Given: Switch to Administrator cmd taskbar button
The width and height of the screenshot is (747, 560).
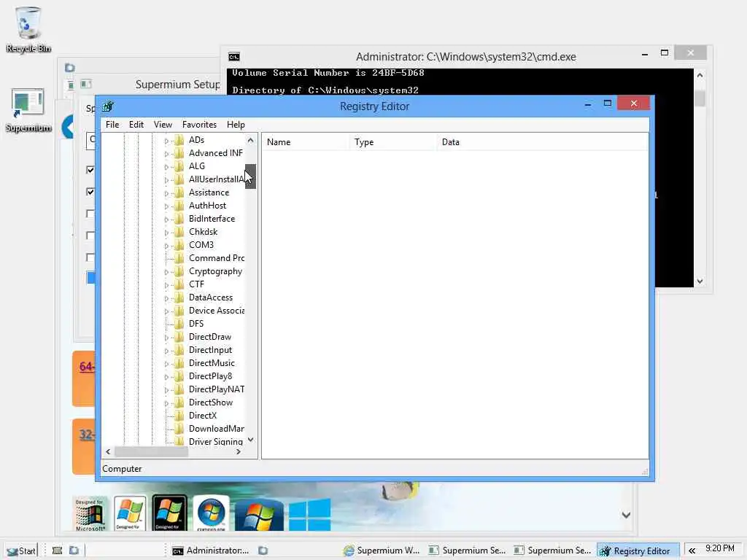Looking at the screenshot, I should [x=211, y=551].
